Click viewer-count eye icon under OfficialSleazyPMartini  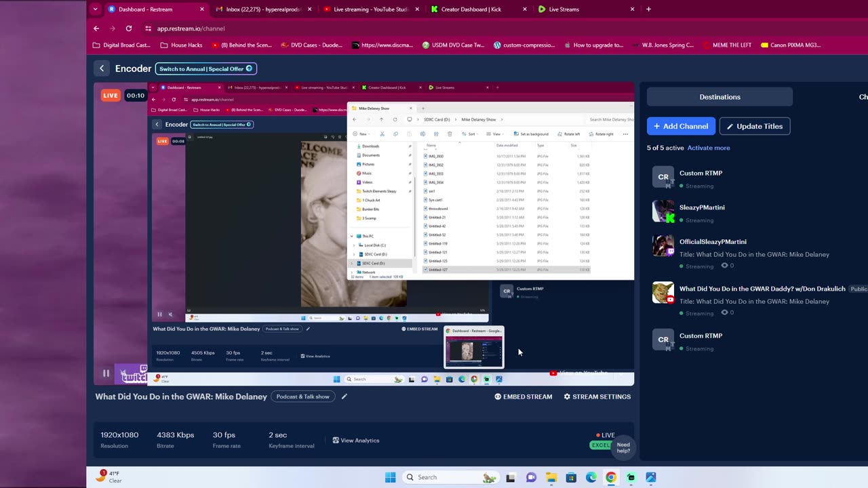coord(724,266)
